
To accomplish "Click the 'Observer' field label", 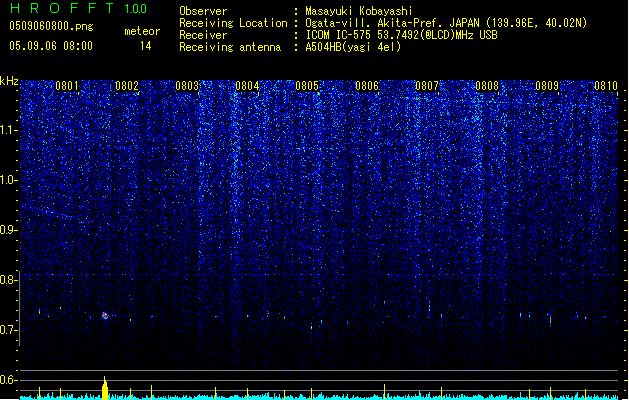I will point(203,11).
